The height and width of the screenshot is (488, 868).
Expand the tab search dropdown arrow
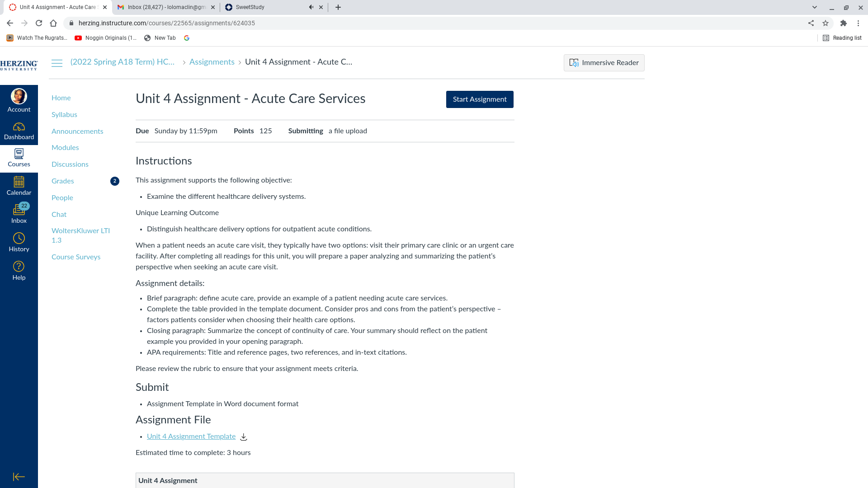(815, 7)
